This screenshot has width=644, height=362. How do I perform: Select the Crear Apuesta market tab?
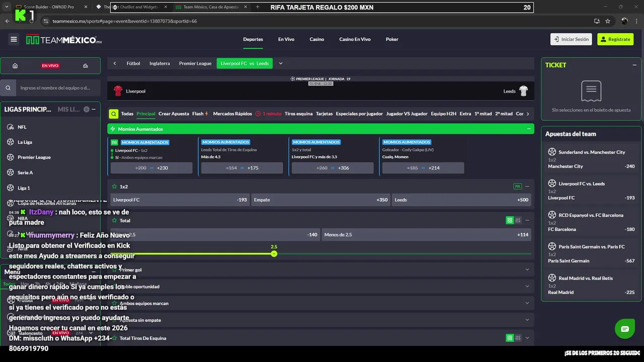point(174,114)
